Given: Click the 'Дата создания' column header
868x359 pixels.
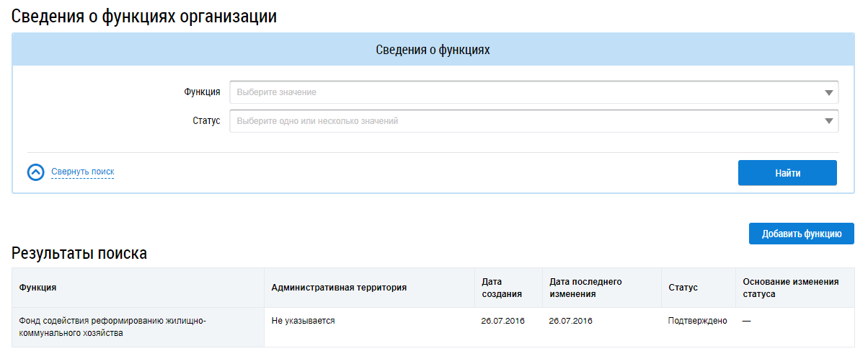Looking at the screenshot, I should [x=501, y=288].
